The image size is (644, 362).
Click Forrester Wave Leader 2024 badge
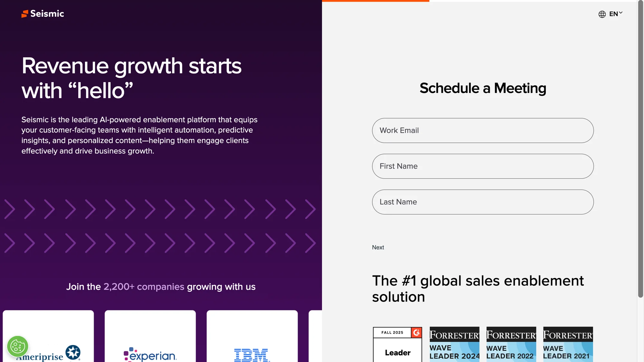tap(454, 345)
